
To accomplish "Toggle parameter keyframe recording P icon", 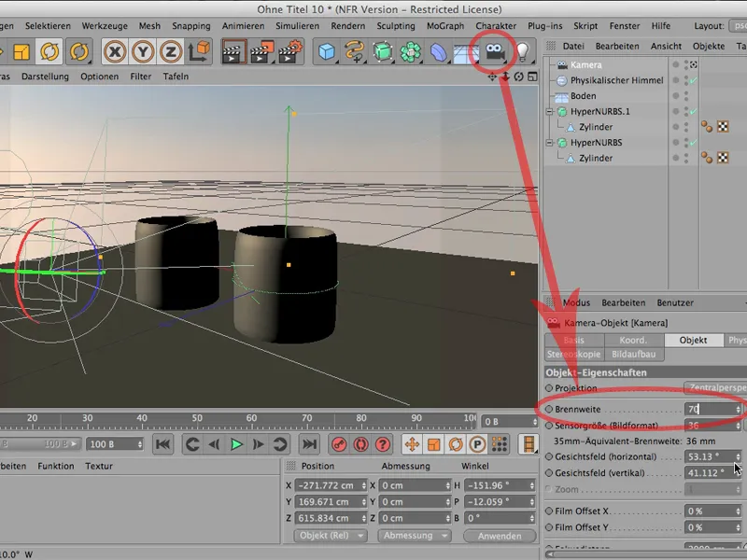I will point(477,444).
